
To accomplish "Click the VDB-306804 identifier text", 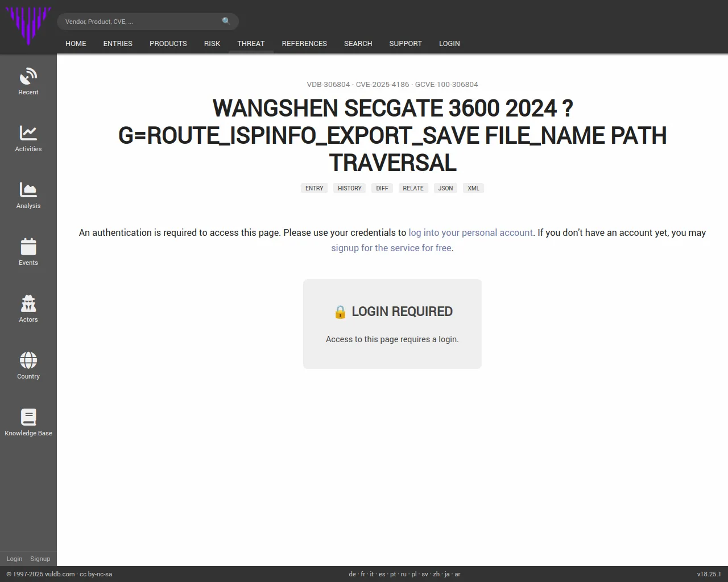I will (328, 84).
